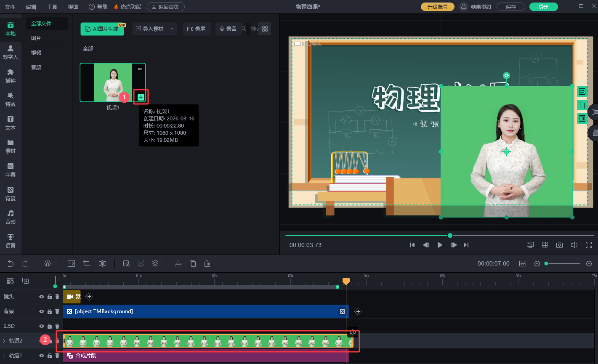Viewport: 598px width, 364px height.
Task: Open the 编辑 menu
Action: click(31, 7)
